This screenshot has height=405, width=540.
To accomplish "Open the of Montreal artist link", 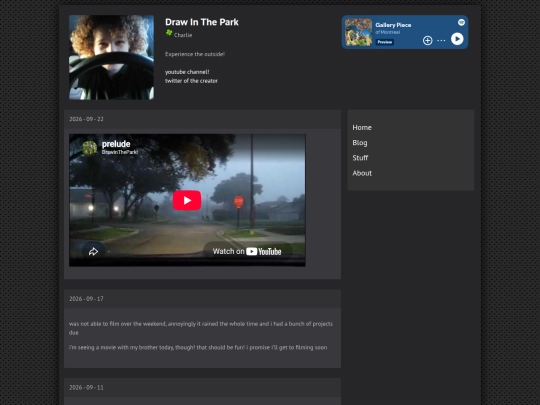I will pos(387,32).
